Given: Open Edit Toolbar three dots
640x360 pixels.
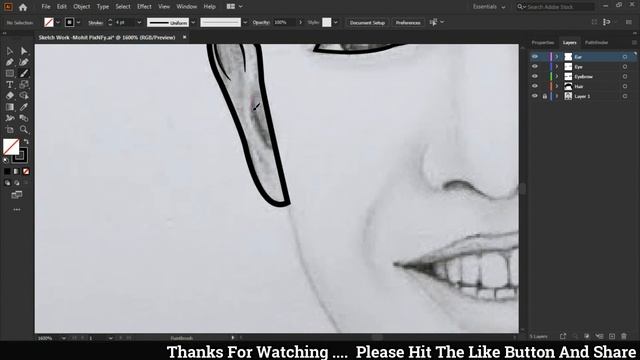Looking at the screenshot, I should pos(17,209).
